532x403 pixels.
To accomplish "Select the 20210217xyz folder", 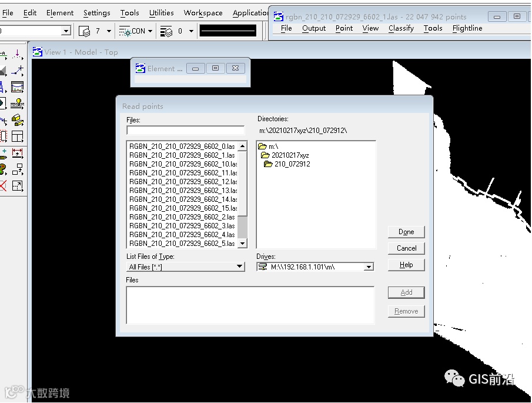I will tap(285, 155).
